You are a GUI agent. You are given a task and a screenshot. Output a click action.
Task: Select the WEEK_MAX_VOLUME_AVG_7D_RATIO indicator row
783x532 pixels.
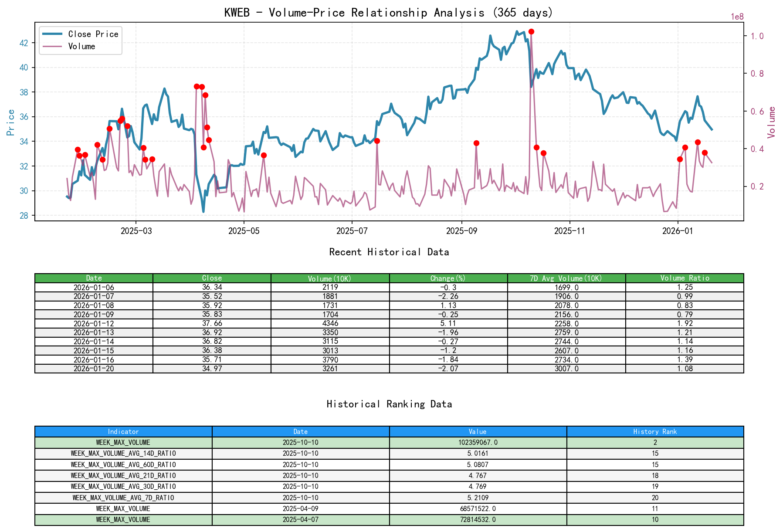tap(123, 497)
